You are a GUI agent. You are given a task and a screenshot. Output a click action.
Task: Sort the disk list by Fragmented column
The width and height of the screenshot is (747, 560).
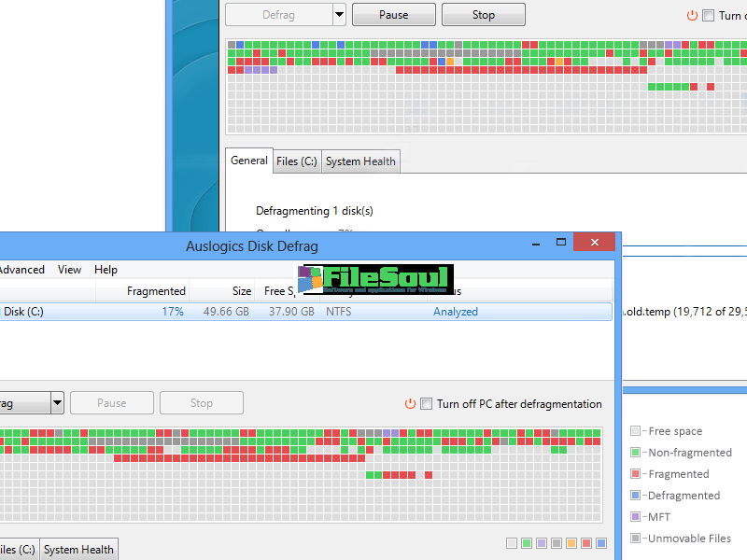point(156,291)
